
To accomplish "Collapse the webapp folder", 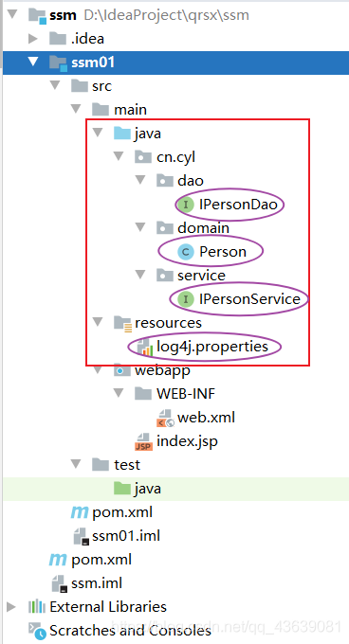I will click(98, 369).
